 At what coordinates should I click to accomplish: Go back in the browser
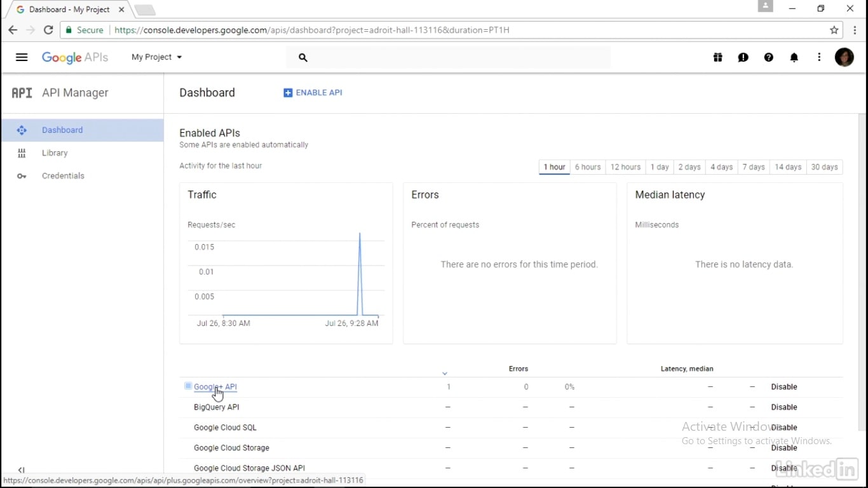click(x=13, y=30)
